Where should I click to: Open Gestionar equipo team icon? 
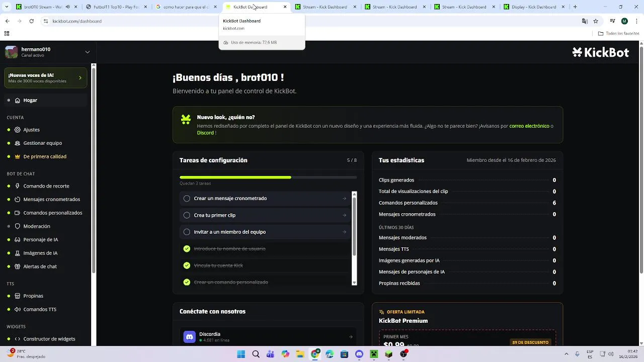pos(18,143)
